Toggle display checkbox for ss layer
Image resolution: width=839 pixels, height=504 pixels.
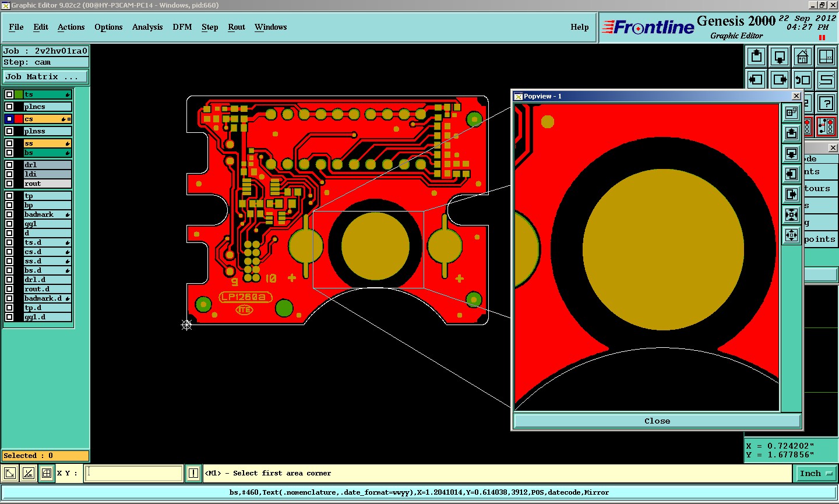click(9, 143)
